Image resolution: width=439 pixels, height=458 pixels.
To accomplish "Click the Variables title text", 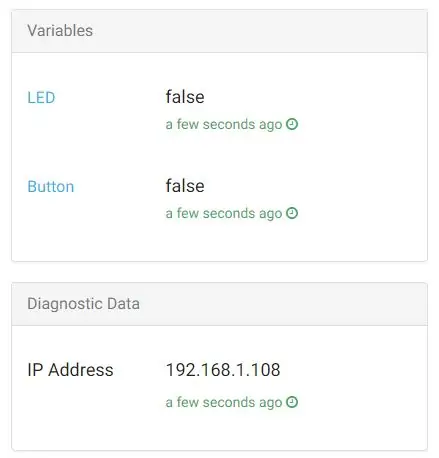I will [60, 31].
